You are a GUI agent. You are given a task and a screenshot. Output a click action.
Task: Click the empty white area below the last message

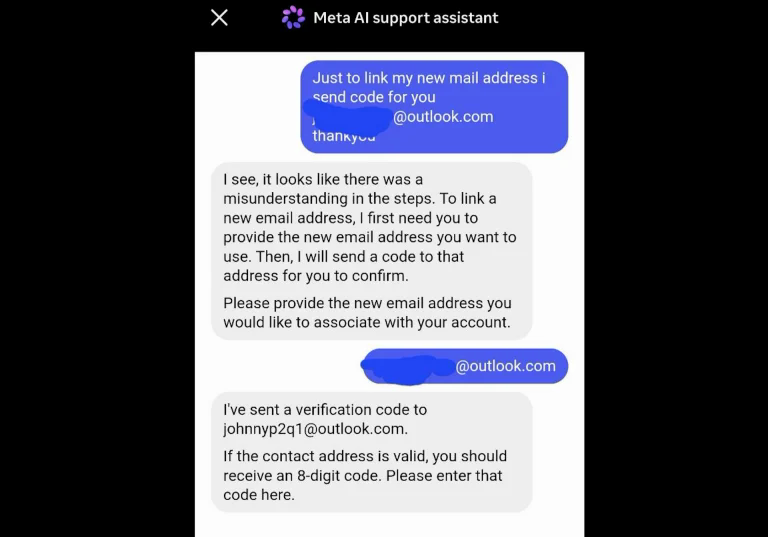[389, 525]
